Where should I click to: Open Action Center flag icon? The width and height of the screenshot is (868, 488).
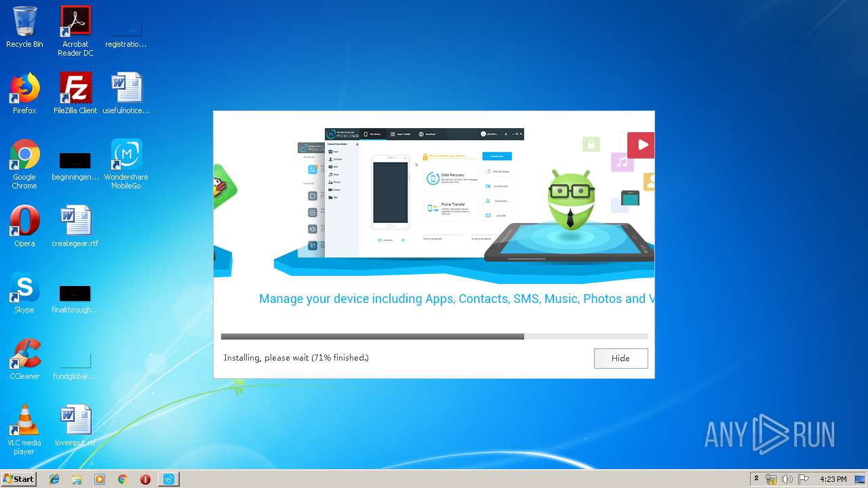point(804,479)
